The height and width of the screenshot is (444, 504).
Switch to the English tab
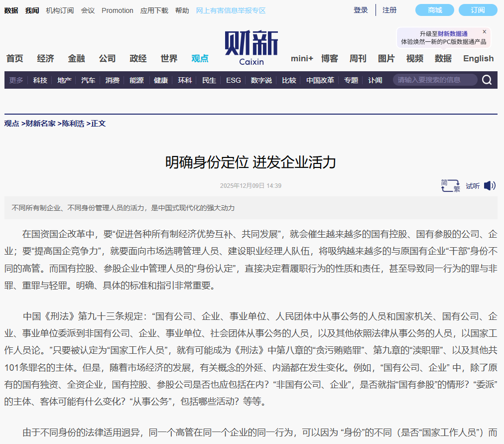[x=478, y=58]
